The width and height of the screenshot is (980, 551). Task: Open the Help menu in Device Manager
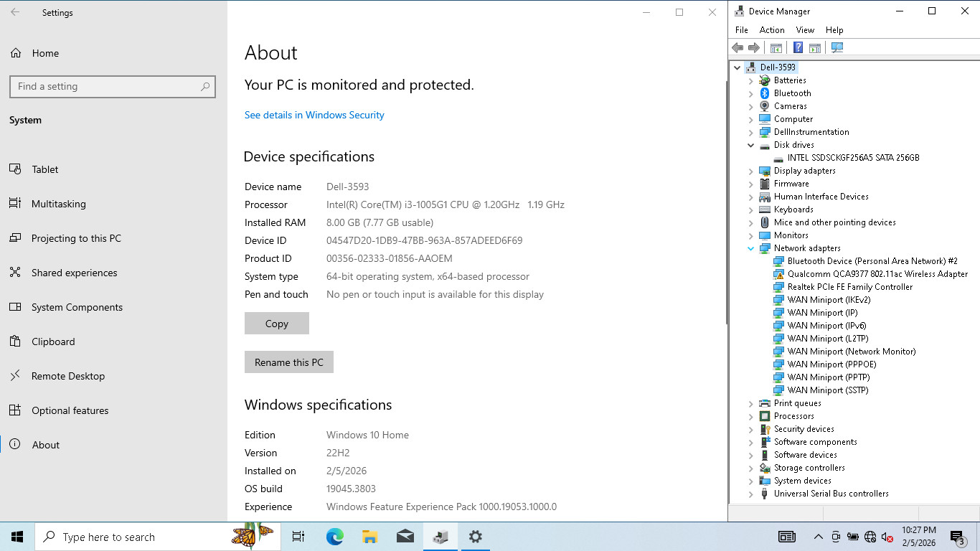click(834, 30)
